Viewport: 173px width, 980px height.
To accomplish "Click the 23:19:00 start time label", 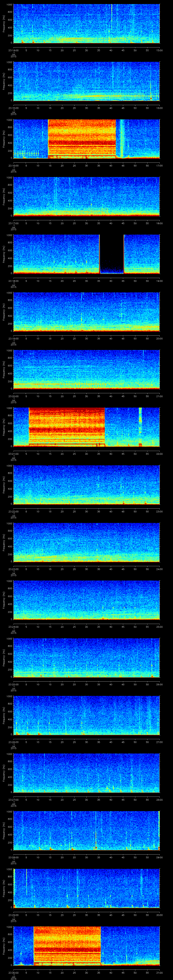I will pyautogui.click(x=13, y=339).
